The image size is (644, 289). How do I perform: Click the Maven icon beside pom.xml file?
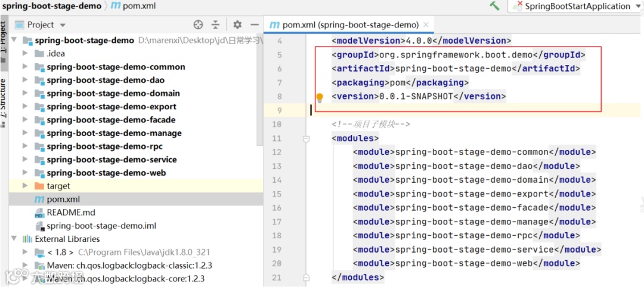pos(39,199)
